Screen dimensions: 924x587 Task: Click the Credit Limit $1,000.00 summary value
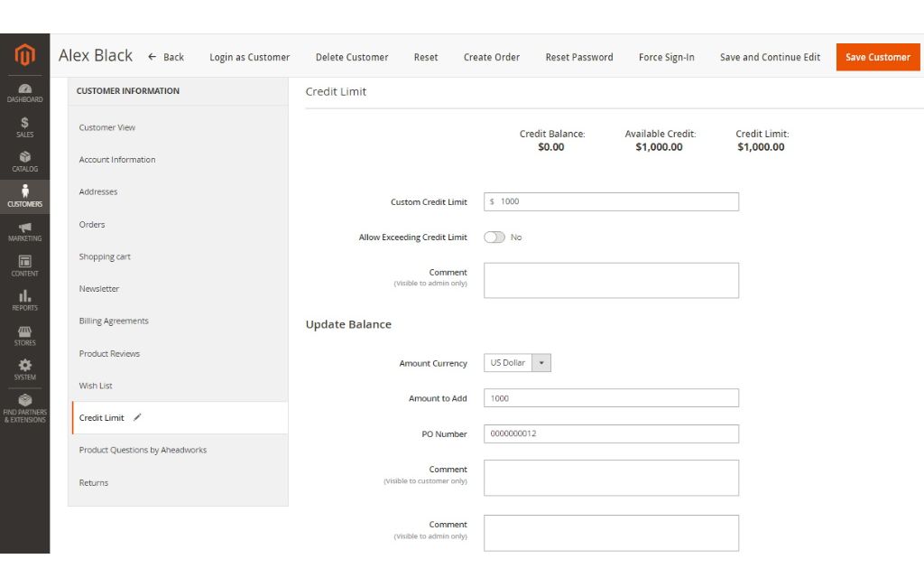[761, 147]
